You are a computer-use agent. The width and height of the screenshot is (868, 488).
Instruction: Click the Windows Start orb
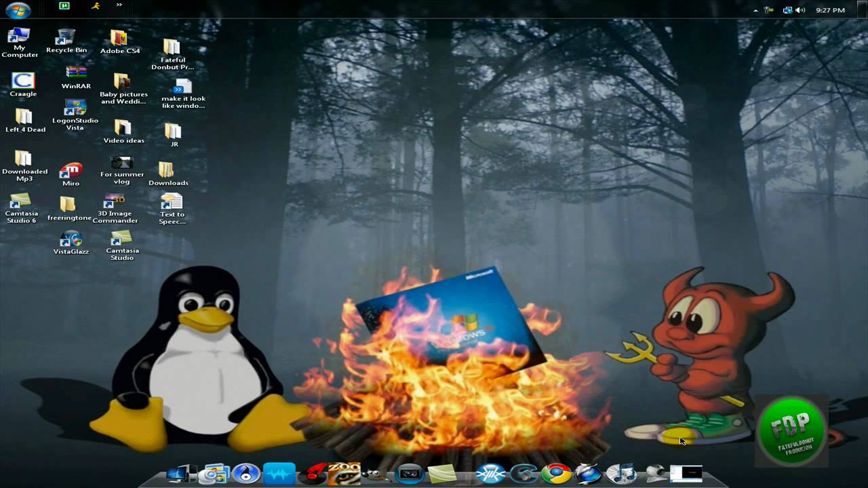pyautogui.click(x=18, y=9)
